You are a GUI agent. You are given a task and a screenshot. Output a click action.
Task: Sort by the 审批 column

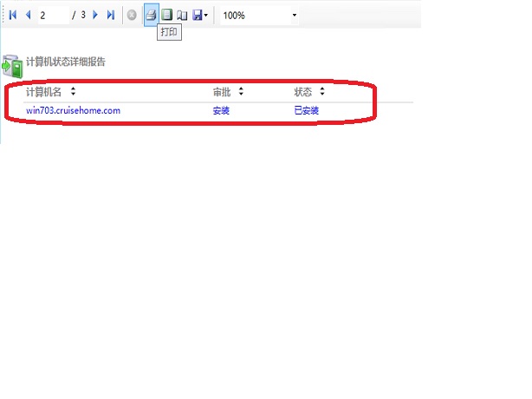coord(241,91)
